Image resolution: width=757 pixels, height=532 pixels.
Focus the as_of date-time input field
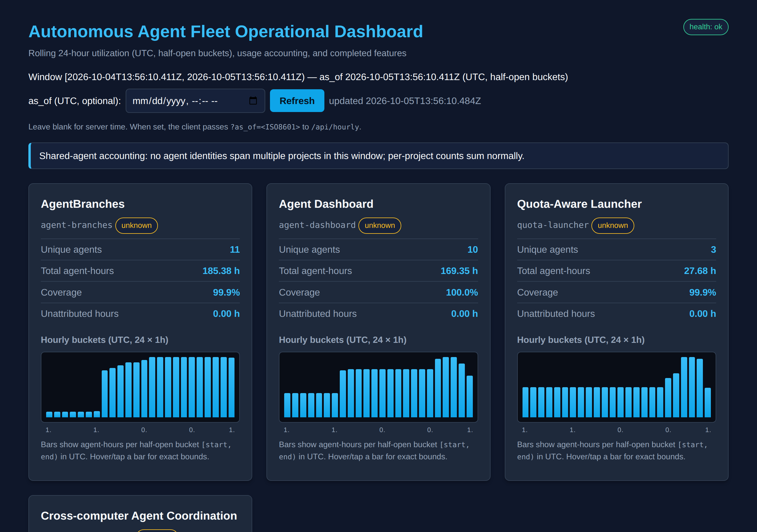coord(195,100)
